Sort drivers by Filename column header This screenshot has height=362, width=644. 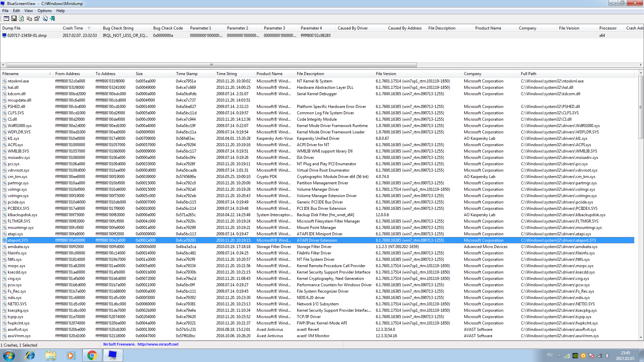[x=11, y=74]
